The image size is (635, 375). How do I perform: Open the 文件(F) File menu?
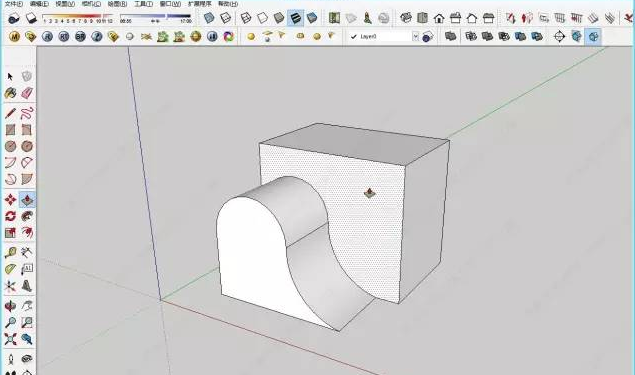click(x=13, y=4)
